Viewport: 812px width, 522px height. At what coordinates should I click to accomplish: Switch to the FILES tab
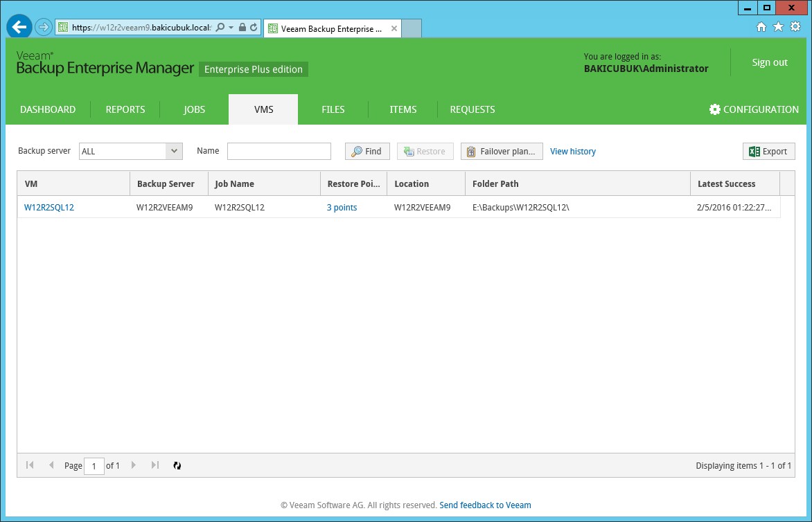(333, 109)
